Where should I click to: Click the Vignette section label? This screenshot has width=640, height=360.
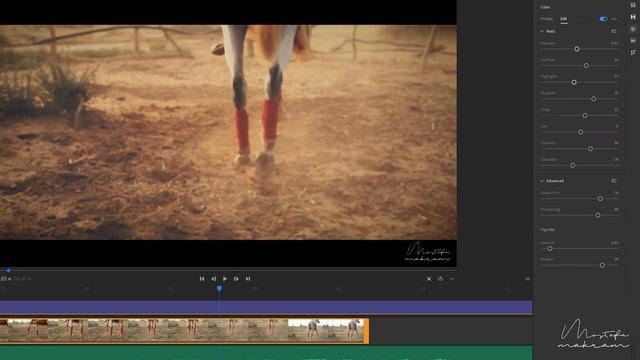click(x=547, y=230)
